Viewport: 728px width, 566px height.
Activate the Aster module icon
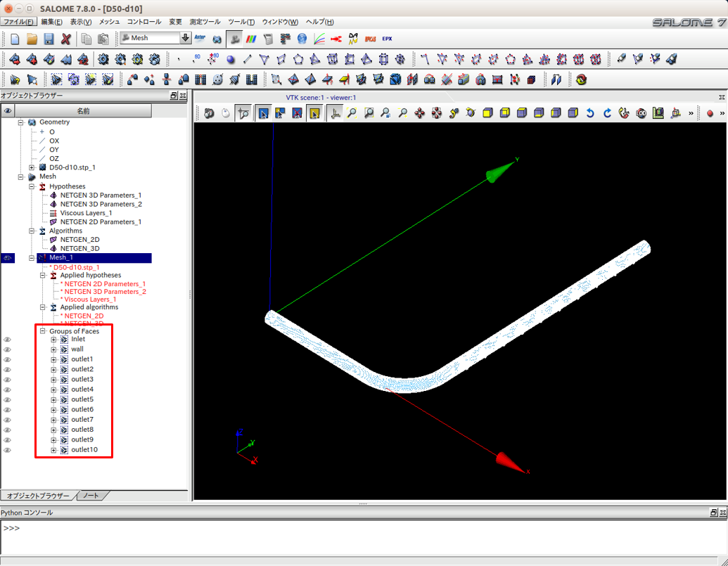(200, 39)
